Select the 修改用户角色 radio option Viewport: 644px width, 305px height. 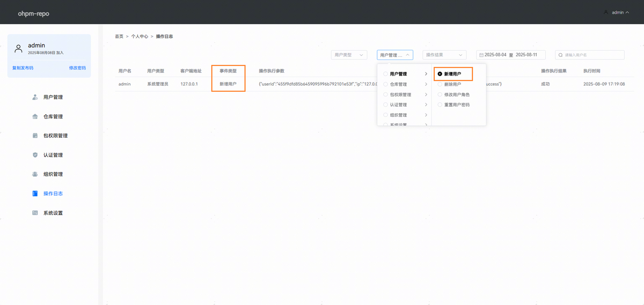[440, 94]
